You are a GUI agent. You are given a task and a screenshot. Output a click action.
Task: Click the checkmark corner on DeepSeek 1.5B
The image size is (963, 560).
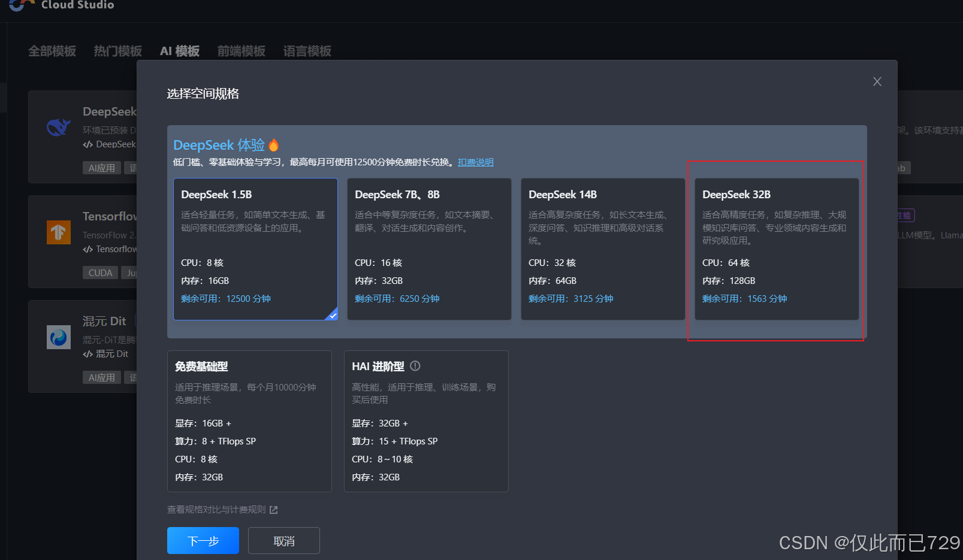tap(332, 314)
